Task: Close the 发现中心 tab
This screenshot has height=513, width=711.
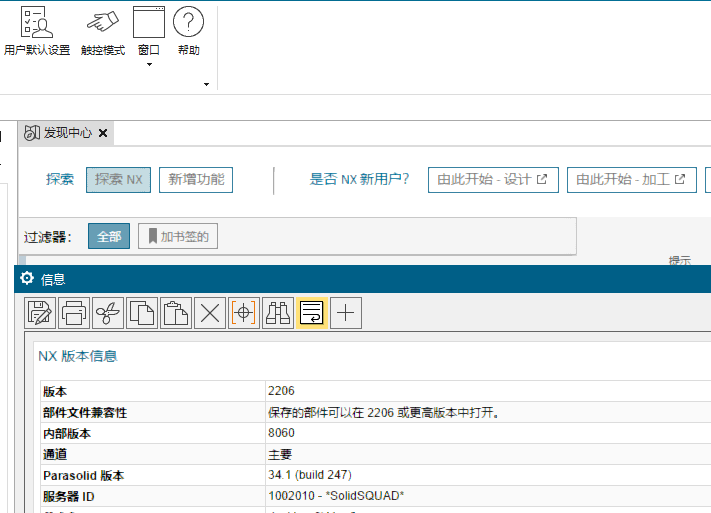Action: [103, 133]
